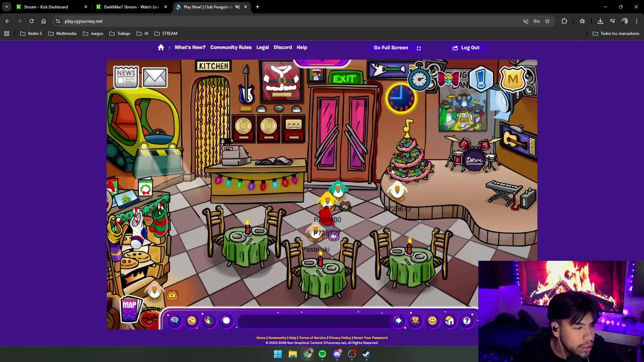Open the Redes S bookmark folder

click(31, 34)
